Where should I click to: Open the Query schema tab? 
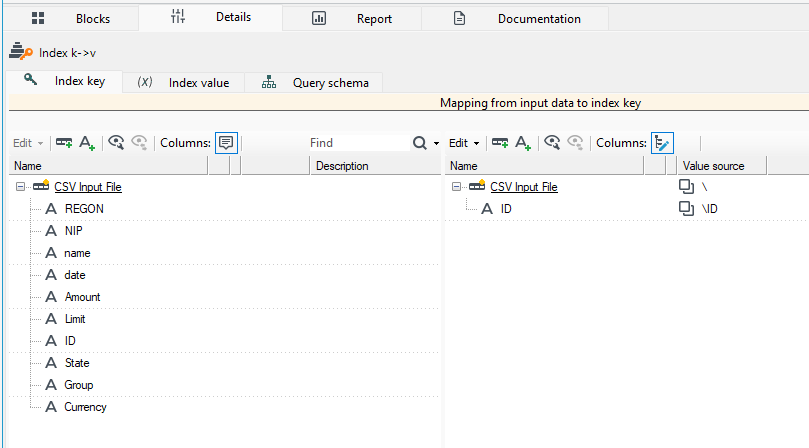point(314,83)
